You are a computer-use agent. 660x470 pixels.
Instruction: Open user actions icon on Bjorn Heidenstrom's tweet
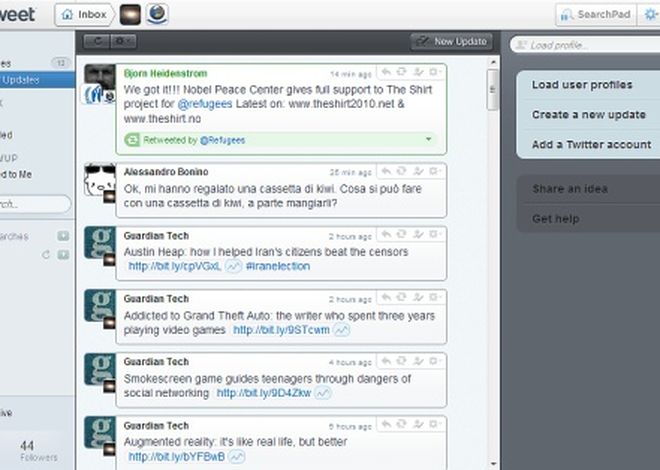(x=418, y=72)
